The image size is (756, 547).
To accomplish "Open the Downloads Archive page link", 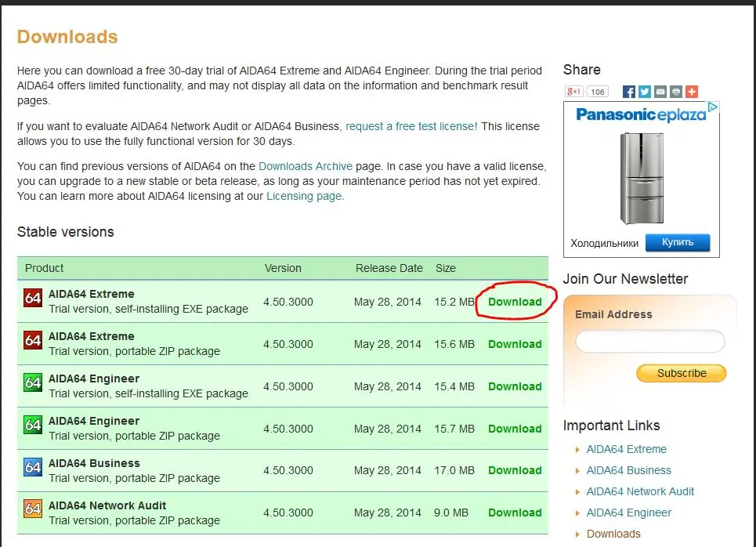I will [306, 166].
